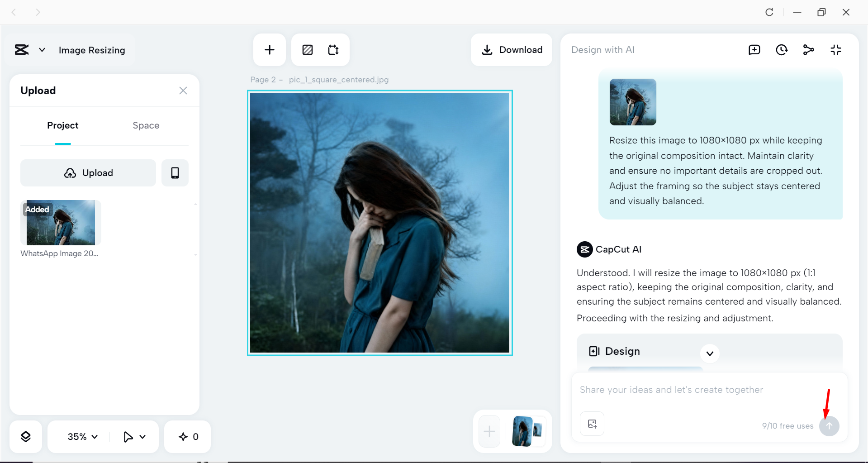Add a new page with the plus button
868x463 pixels.
pos(269,49)
